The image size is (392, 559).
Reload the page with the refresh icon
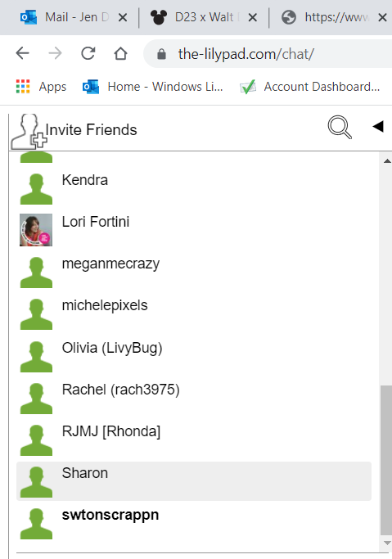click(88, 53)
